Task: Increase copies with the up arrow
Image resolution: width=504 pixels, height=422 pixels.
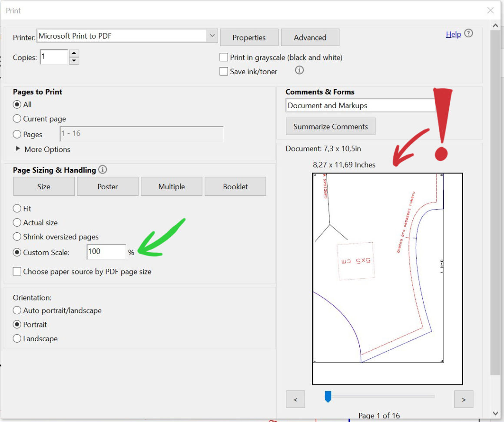Action: tap(74, 53)
